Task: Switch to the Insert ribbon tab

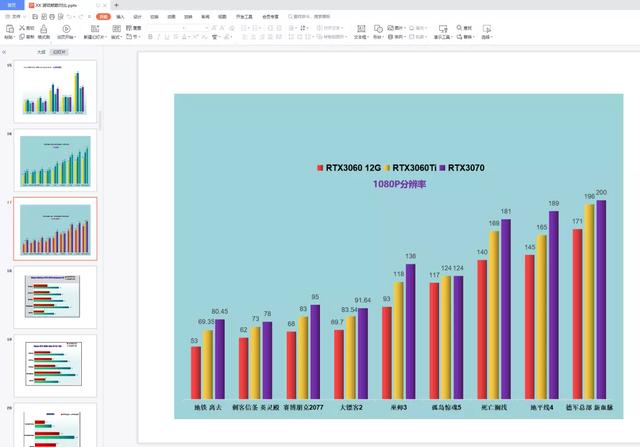Action: (x=120, y=17)
